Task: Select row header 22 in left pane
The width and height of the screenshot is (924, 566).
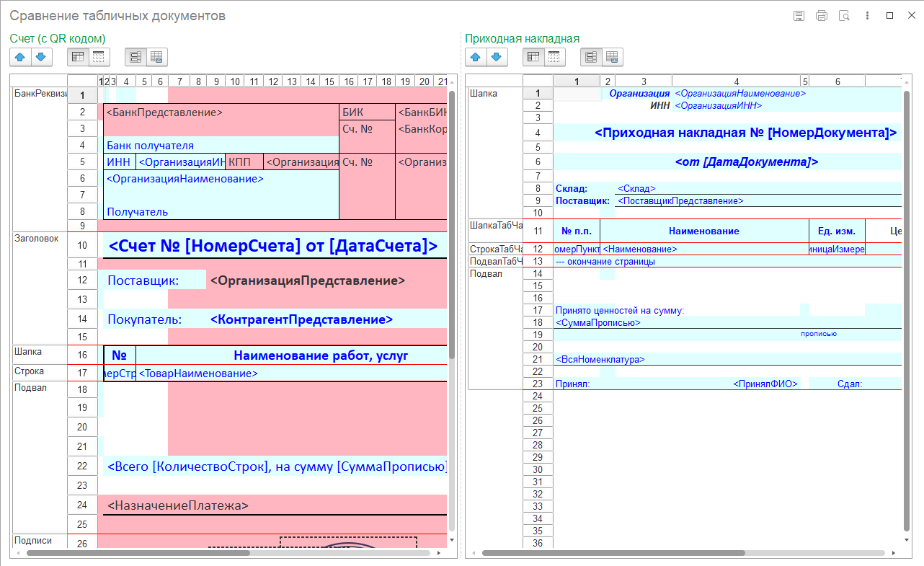Action: tap(82, 466)
